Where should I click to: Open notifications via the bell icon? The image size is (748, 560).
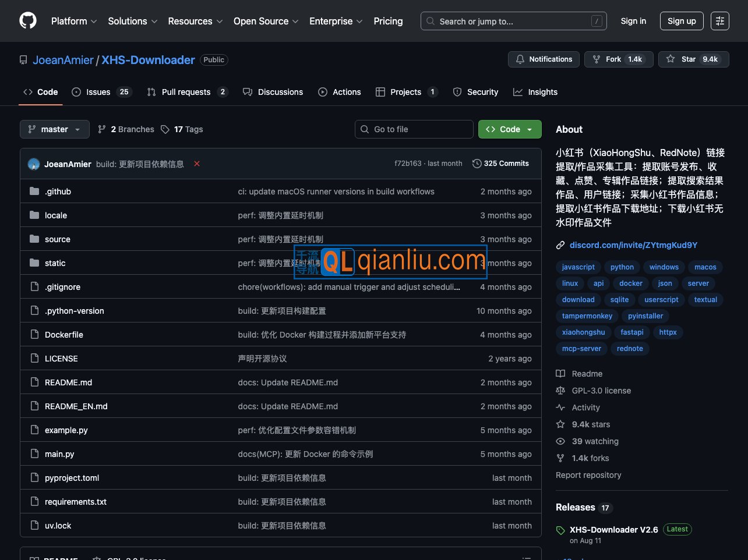pyautogui.click(x=520, y=59)
